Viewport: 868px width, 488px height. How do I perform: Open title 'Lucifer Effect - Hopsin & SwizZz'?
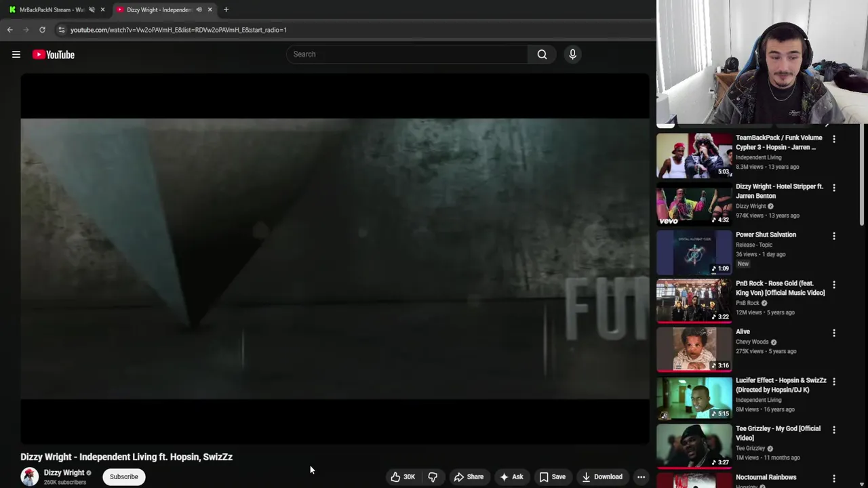[781, 385]
